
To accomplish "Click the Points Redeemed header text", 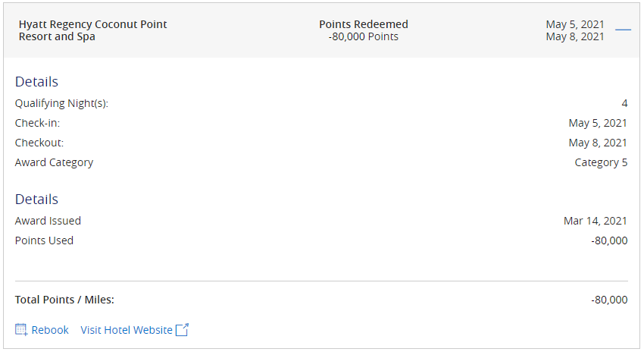I will pos(364,24).
